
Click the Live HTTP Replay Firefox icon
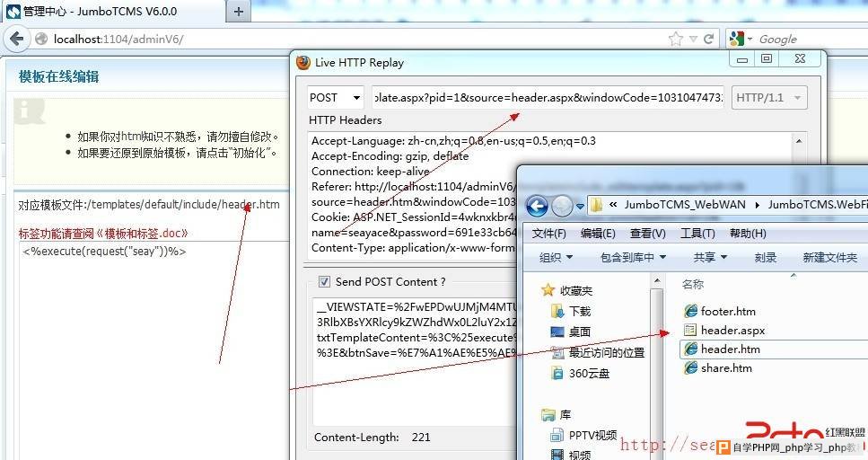(x=302, y=63)
